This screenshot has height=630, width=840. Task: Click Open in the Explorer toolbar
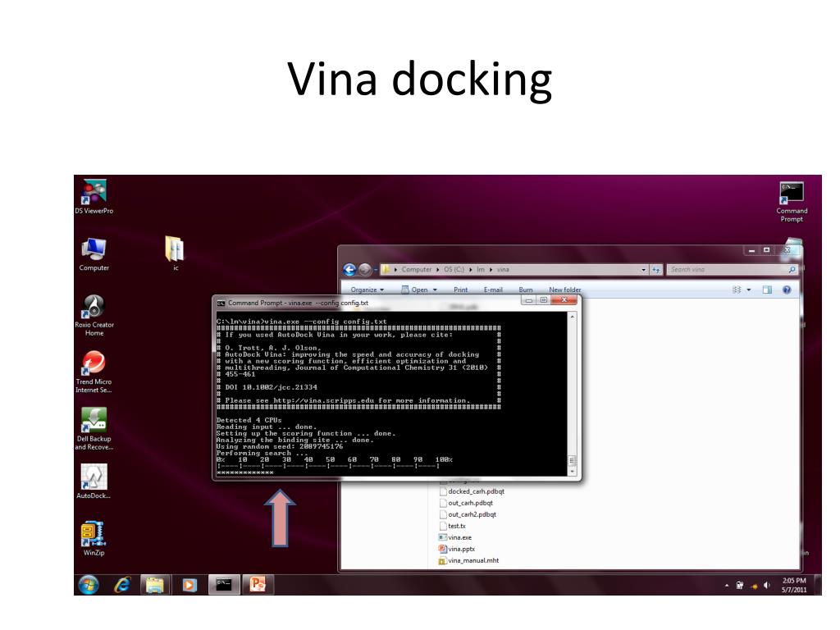(x=414, y=290)
